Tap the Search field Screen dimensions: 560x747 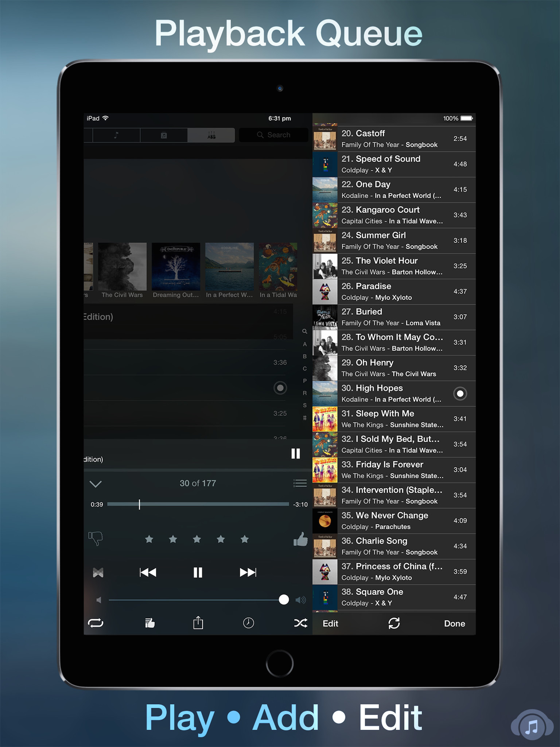(x=273, y=135)
